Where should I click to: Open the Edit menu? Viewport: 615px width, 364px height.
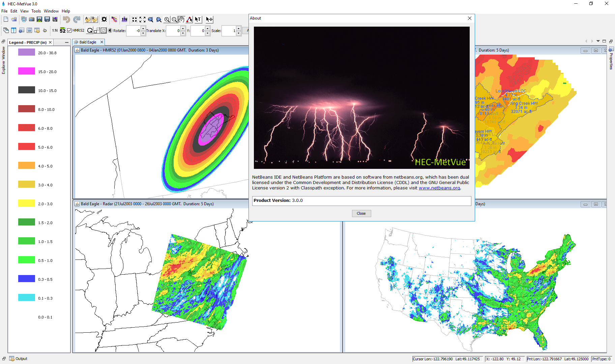tap(14, 11)
